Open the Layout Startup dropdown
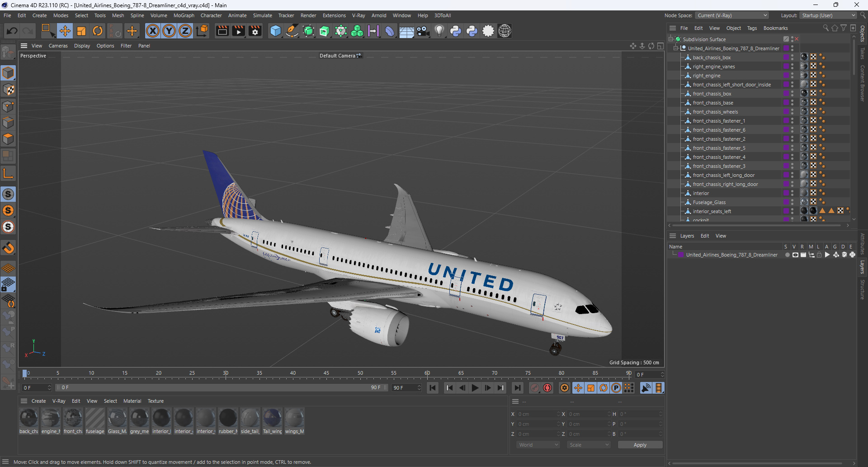The height and width of the screenshot is (467, 868). (x=828, y=15)
